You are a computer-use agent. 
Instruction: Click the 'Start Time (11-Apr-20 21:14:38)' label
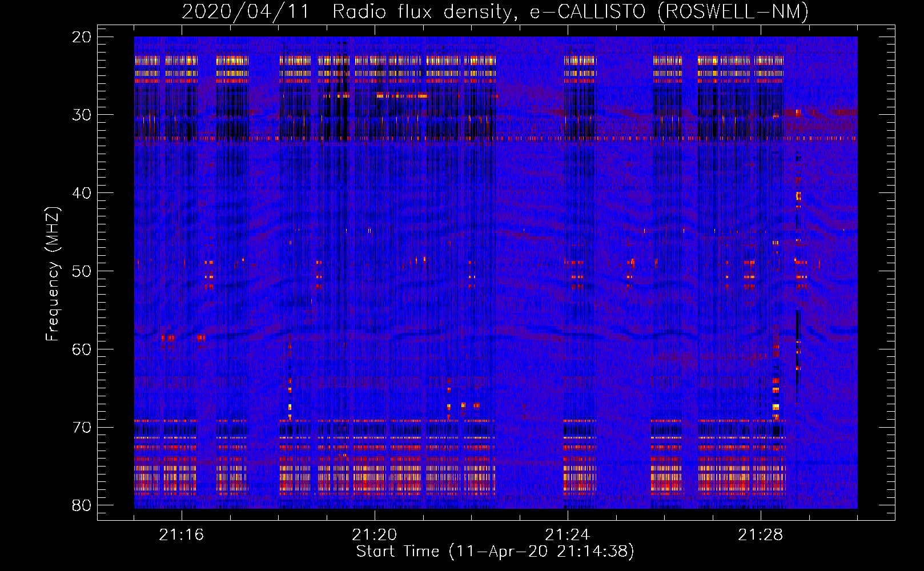tap(495, 552)
